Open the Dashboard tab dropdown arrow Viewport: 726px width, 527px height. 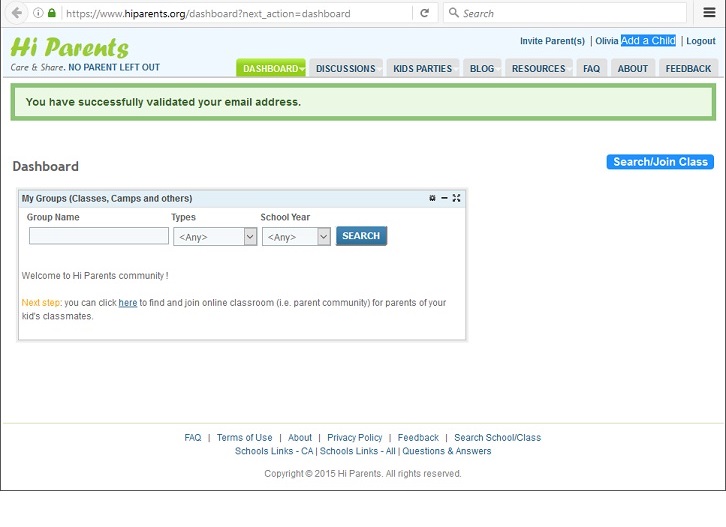pyautogui.click(x=302, y=69)
